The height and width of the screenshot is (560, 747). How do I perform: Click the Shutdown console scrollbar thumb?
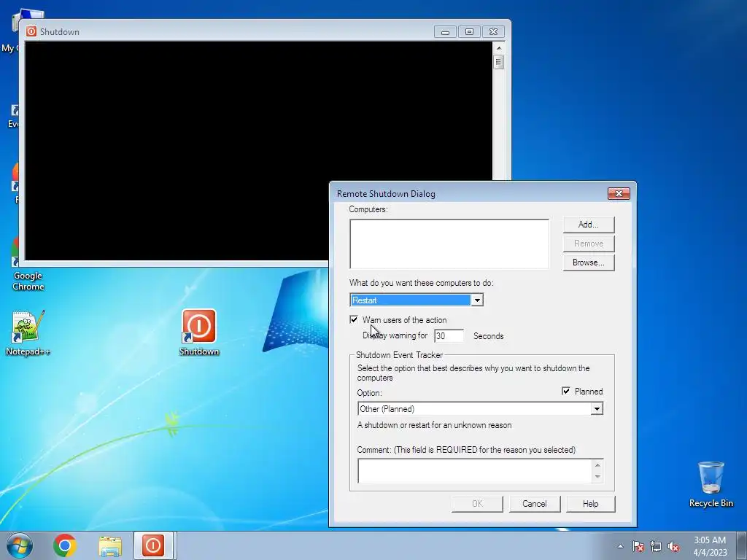(x=499, y=62)
